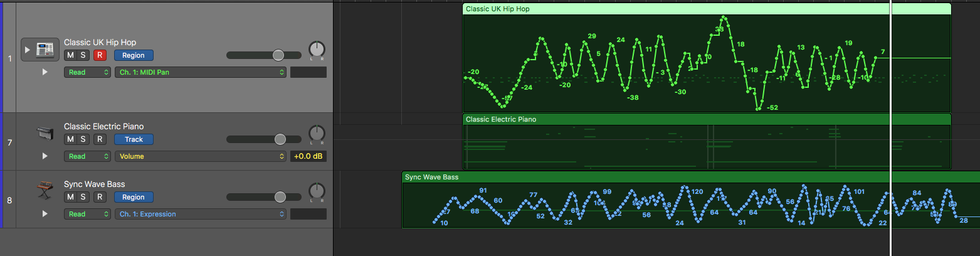980x256 pixels.
Task: Click the Sync Wave Bass synth icon
Action: click(45, 190)
